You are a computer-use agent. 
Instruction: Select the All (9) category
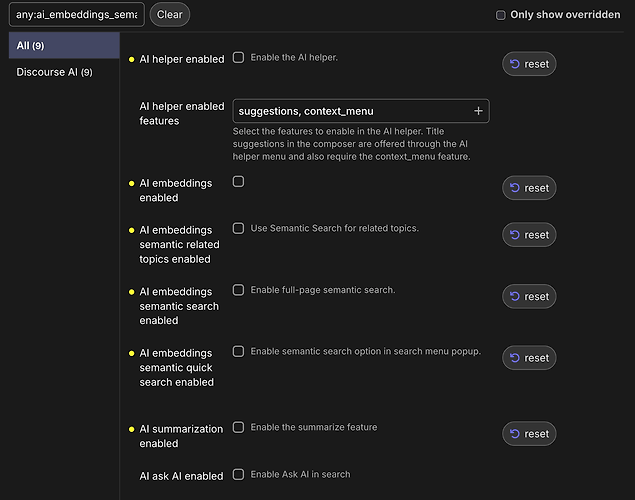click(64, 45)
